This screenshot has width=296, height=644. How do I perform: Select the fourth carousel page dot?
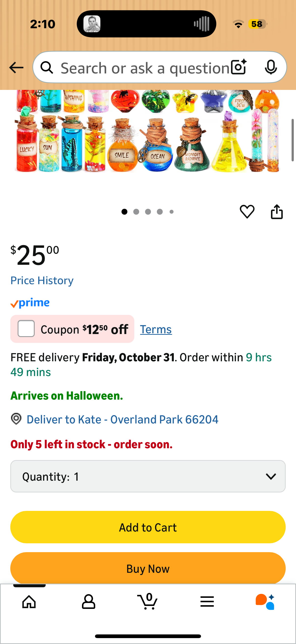click(160, 211)
